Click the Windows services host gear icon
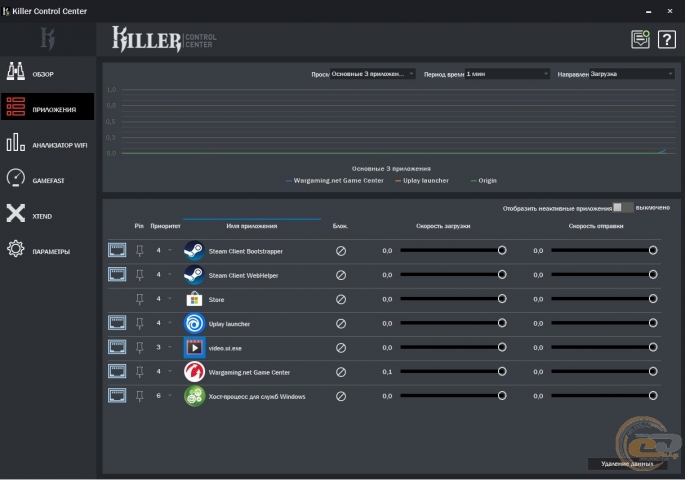The height and width of the screenshot is (480, 685). coord(194,396)
